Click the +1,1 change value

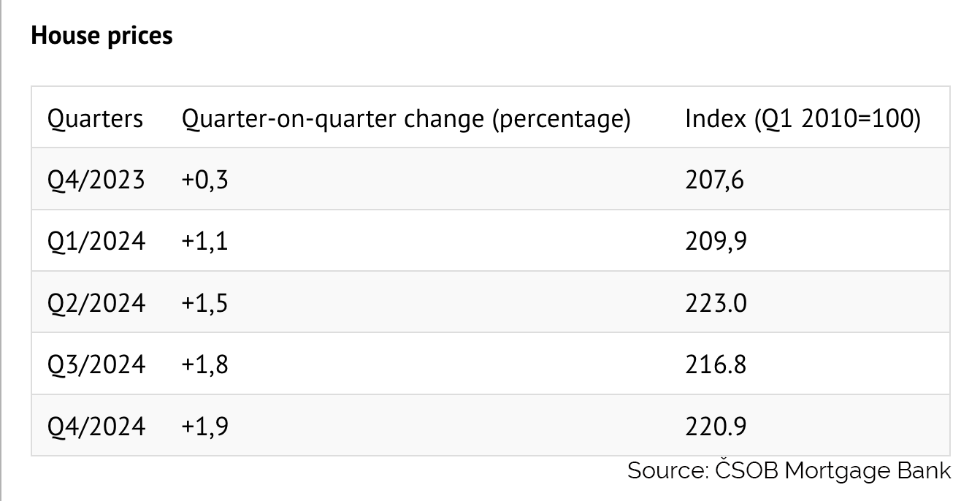[x=205, y=241]
